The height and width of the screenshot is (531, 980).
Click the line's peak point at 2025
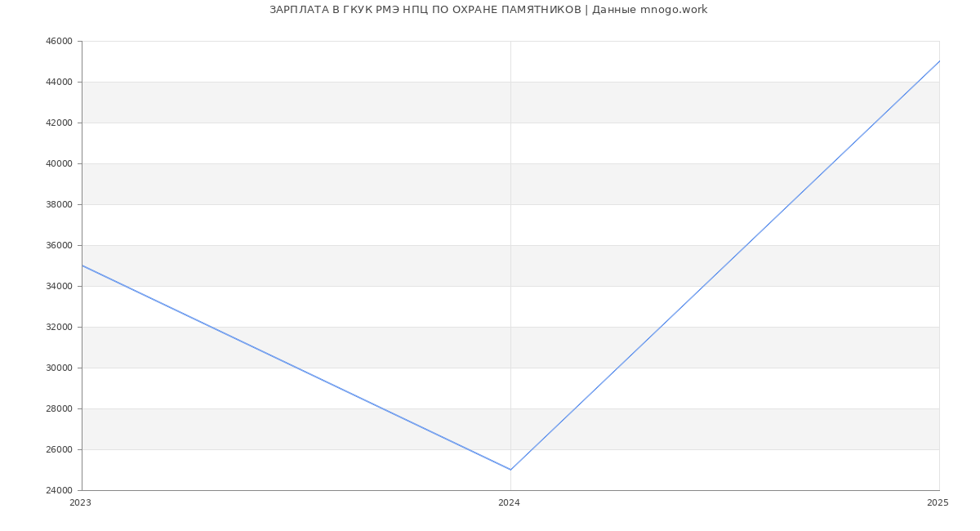tap(938, 61)
